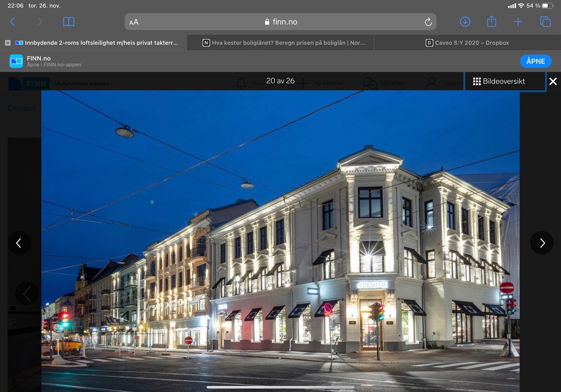This screenshot has width=561, height=392.
Task: Show previous photo with left arrow
Action: pyautogui.click(x=19, y=243)
